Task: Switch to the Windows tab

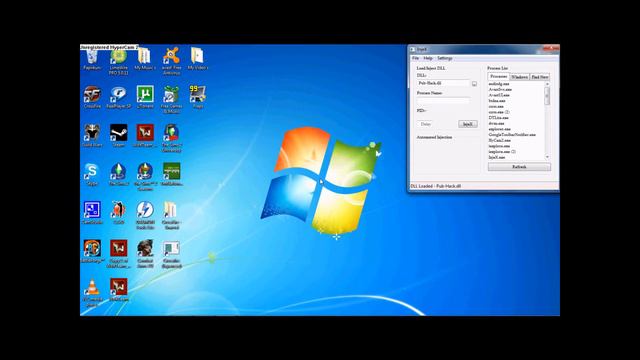Action: pos(519,77)
